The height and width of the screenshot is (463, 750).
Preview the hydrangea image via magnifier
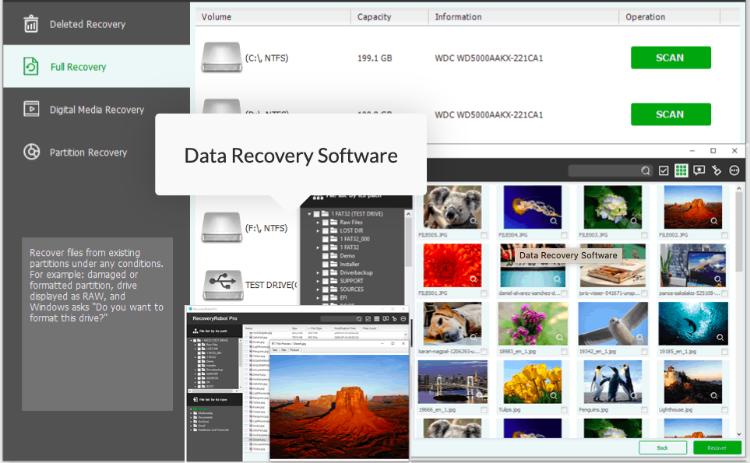point(634,220)
